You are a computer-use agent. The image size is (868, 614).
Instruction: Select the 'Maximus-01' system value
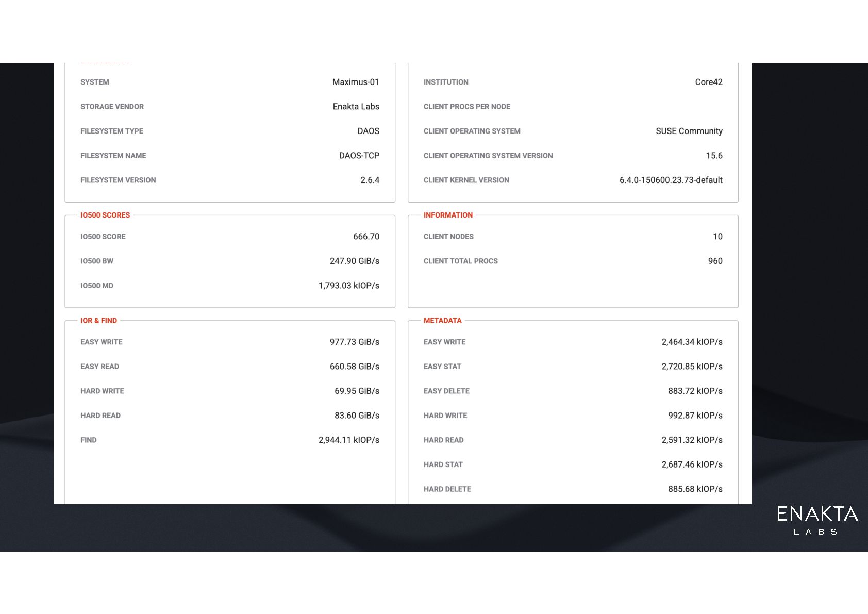pyautogui.click(x=356, y=82)
